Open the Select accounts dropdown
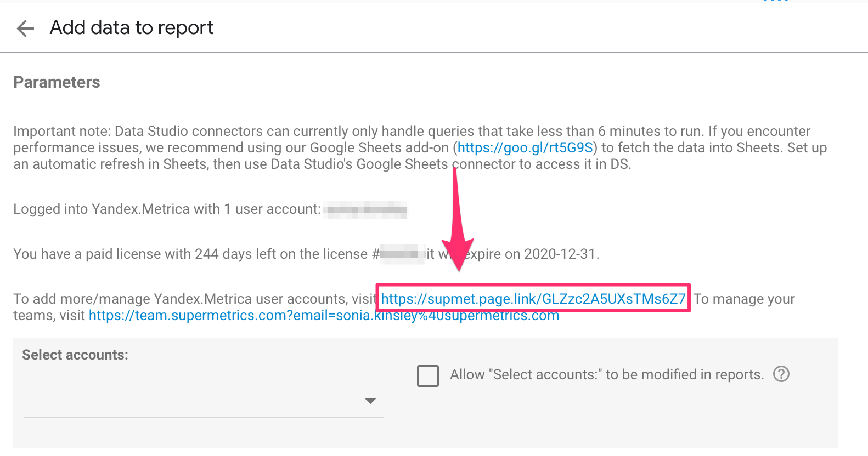Image resolution: width=868 pixels, height=456 pixels. (x=204, y=401)
